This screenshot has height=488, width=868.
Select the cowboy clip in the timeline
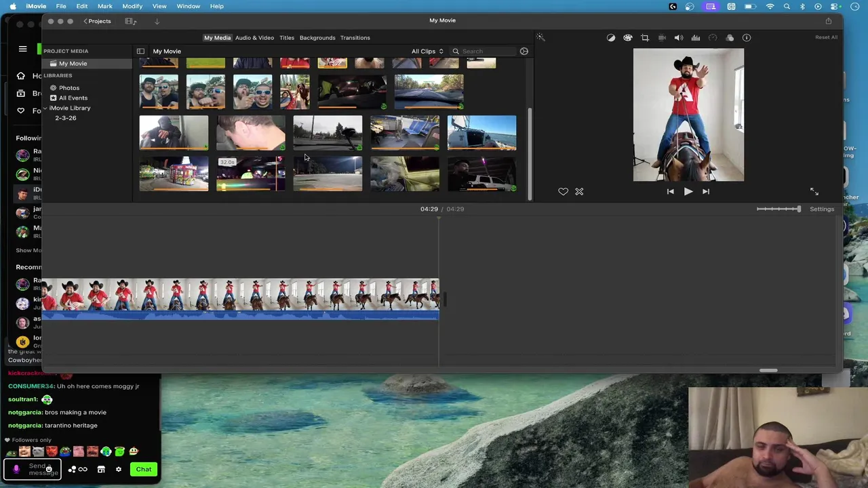click(241, 299)
